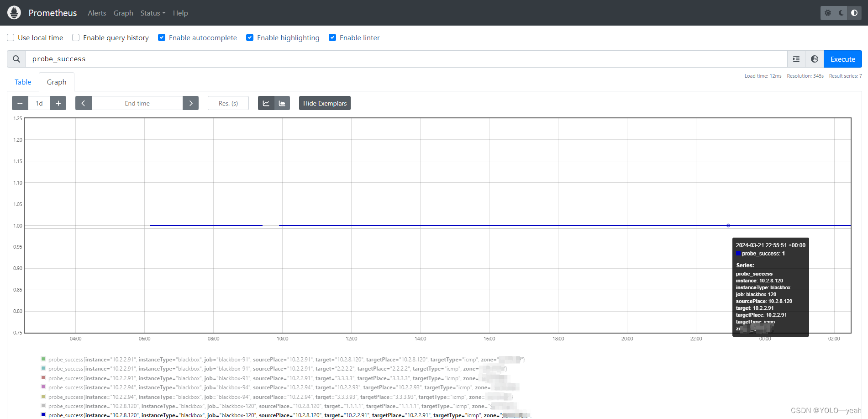The width and height of the screenshot is (868, 419).
Task: Decrease the time range with minus button
Action: click(x=20, y=103)
